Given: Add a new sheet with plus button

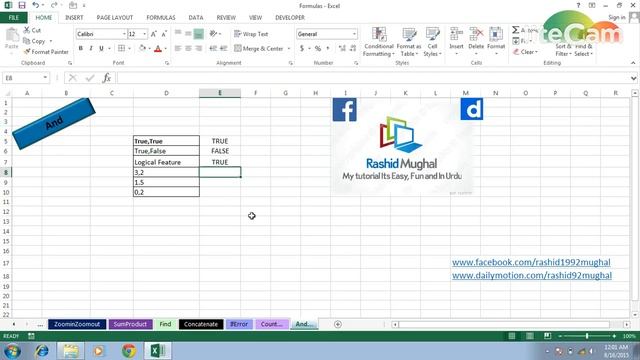Looking at the screenshot, I should (x=338, y=324).
